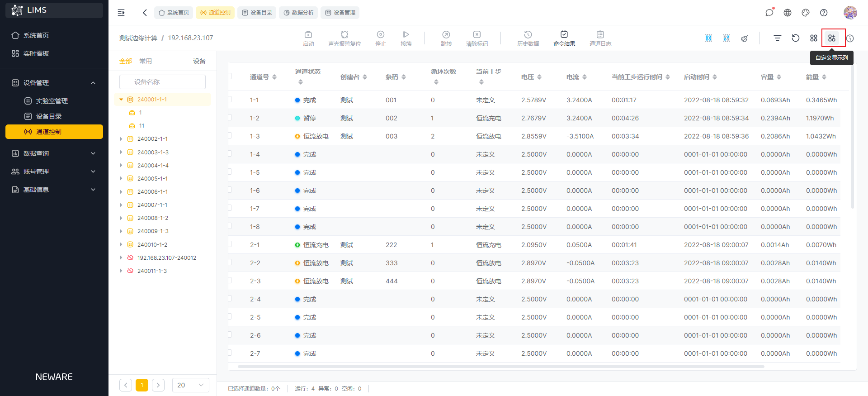
Task: Select the 常用 filter tab
Action: 146,61
